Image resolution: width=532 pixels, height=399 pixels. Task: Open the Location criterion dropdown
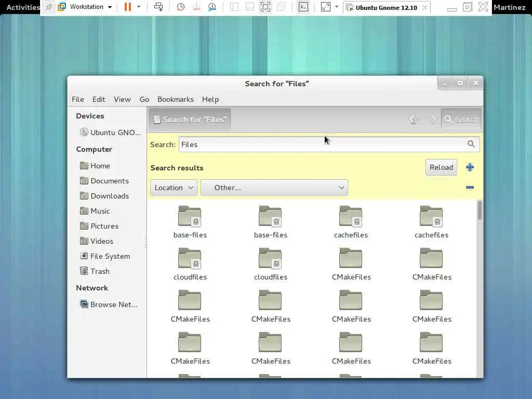click(x=174, y=188)
